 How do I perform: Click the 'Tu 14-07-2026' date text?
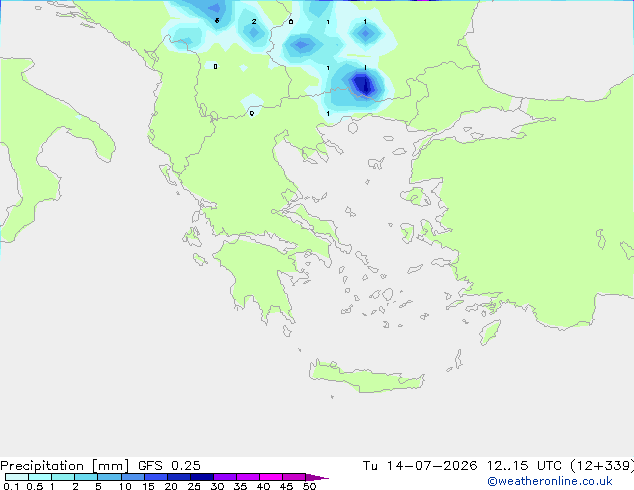coord(420,466)
